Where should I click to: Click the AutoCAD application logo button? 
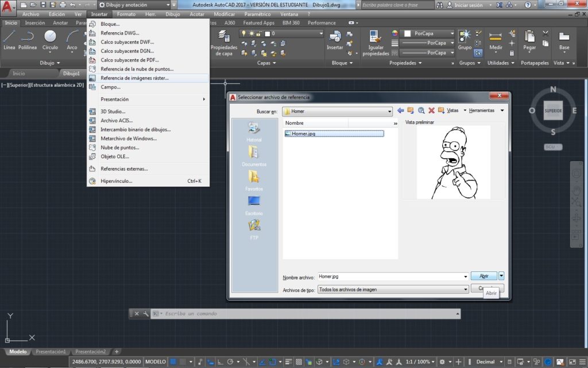(x=7, y=7)
